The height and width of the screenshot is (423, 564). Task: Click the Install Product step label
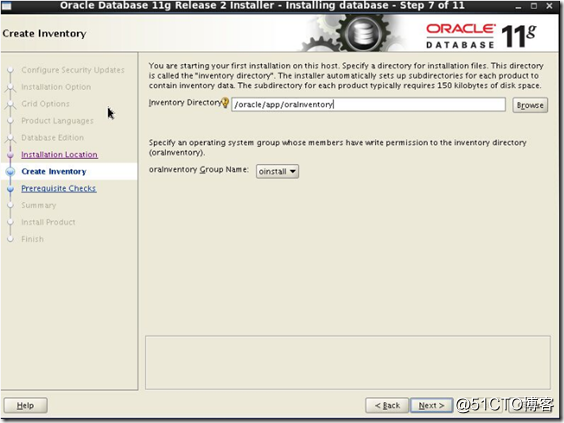[49, 222]
